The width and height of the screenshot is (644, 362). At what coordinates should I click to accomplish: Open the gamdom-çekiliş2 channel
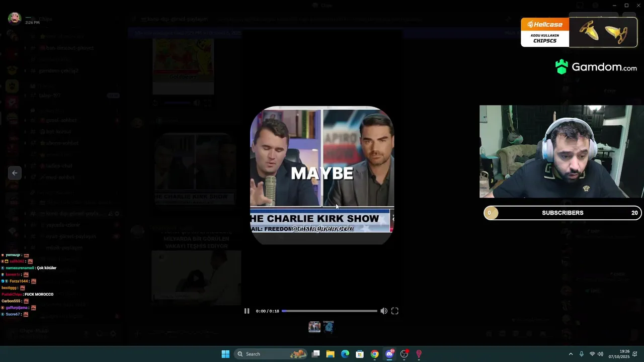(59, 71)
